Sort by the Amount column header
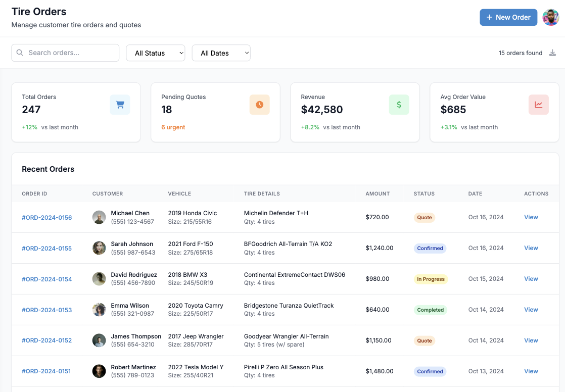Viewport: 565px width, 392px height. pos(378,193)
